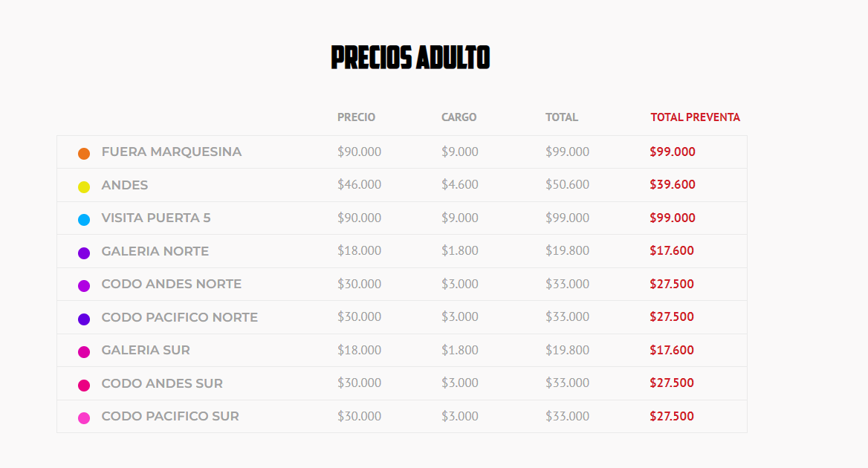Click the orange dot beside Fuera Marquesina
This screenshot has width=868, height=468.
tap(84, 154)
